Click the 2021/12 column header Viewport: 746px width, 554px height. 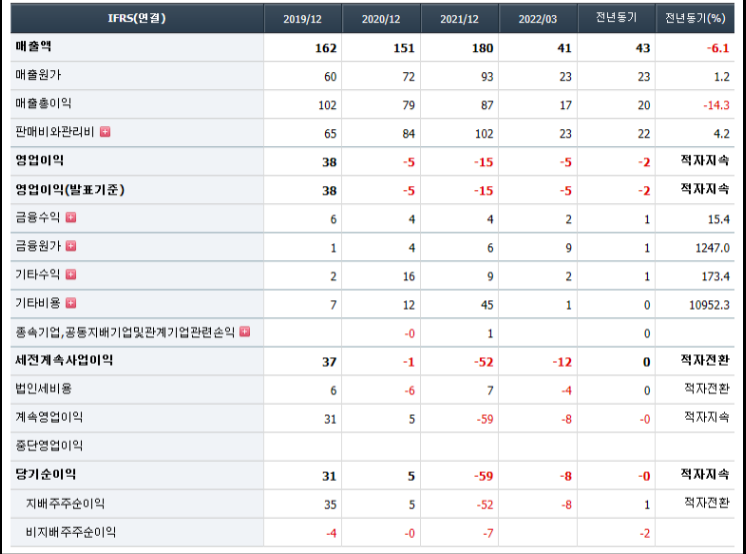tap(460, 19)
